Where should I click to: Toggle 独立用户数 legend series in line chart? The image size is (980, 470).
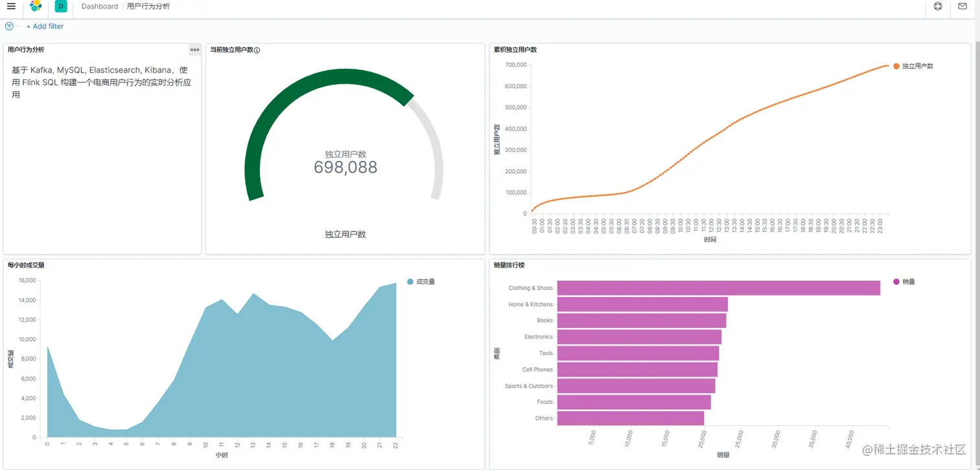click(913, 66)
